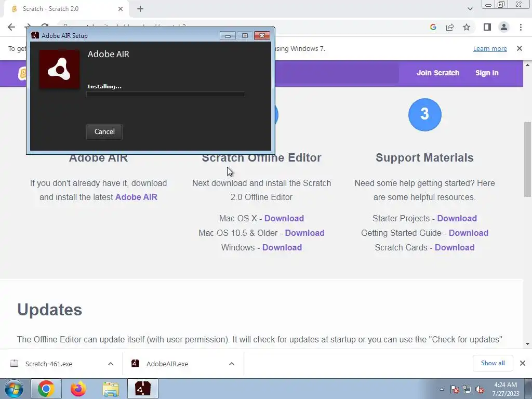The image size is (532, 399).
Task: Open the downloaded Scratch-461.exe file
Action: 48,364
